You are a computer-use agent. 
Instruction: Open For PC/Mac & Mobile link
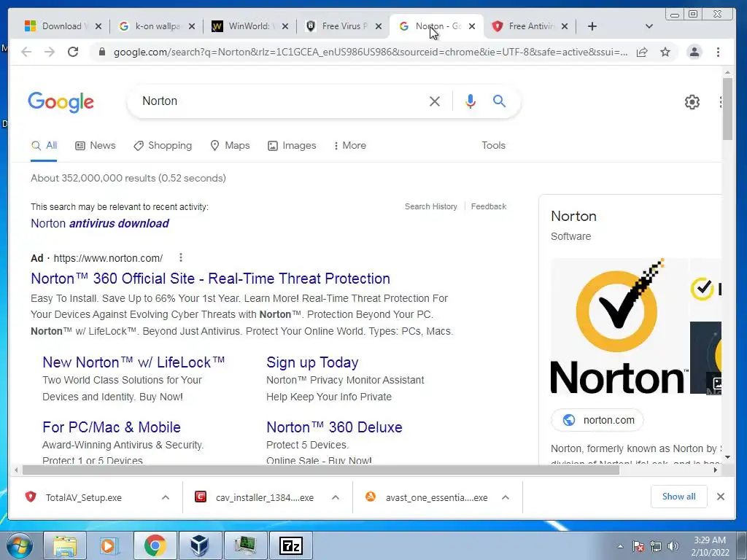point(112,427)
